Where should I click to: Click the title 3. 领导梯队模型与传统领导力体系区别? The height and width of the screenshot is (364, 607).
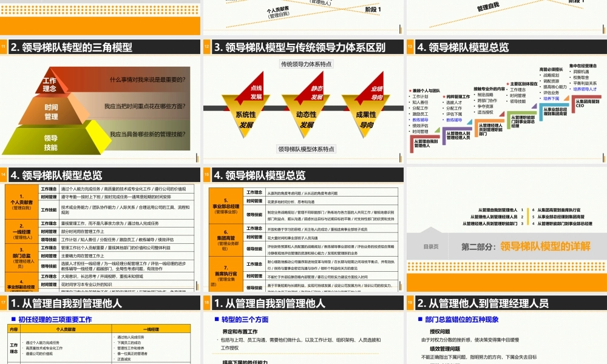pyautogui.click(x=300, y=47)
